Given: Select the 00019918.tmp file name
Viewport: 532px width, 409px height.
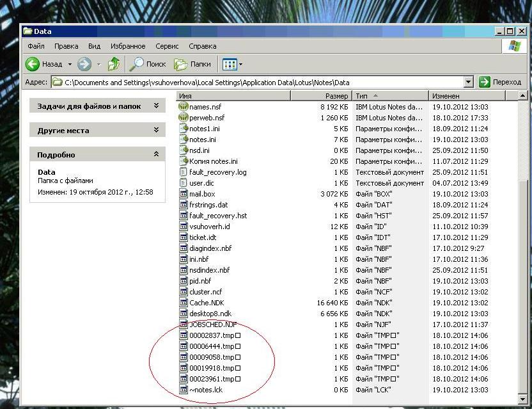Looking at the screenshot, I should (215, 368).
